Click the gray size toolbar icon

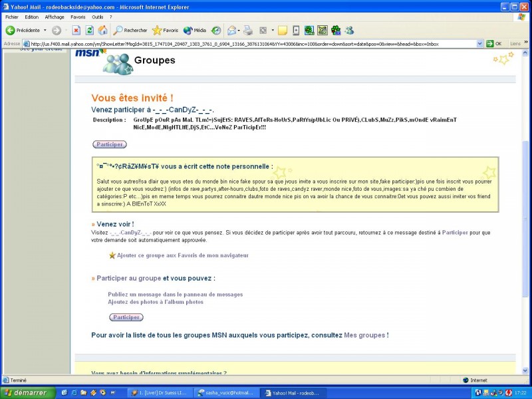263,31
